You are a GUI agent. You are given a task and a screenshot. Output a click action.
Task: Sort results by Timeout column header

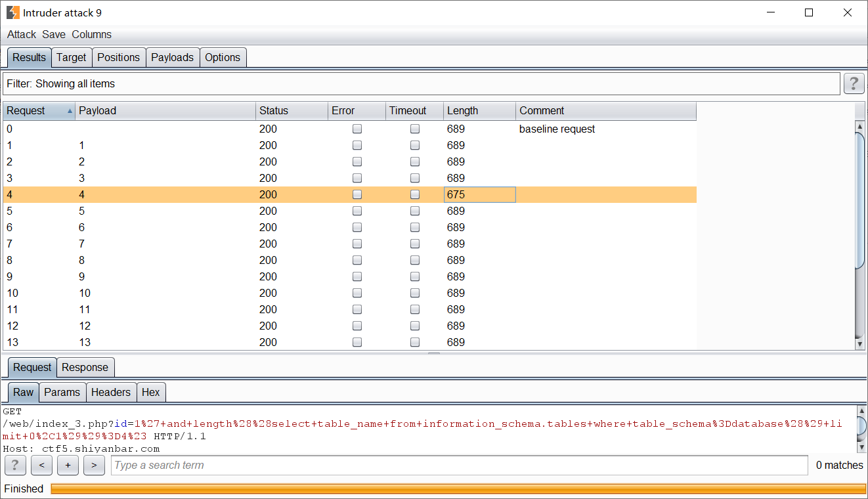[414, 111]
